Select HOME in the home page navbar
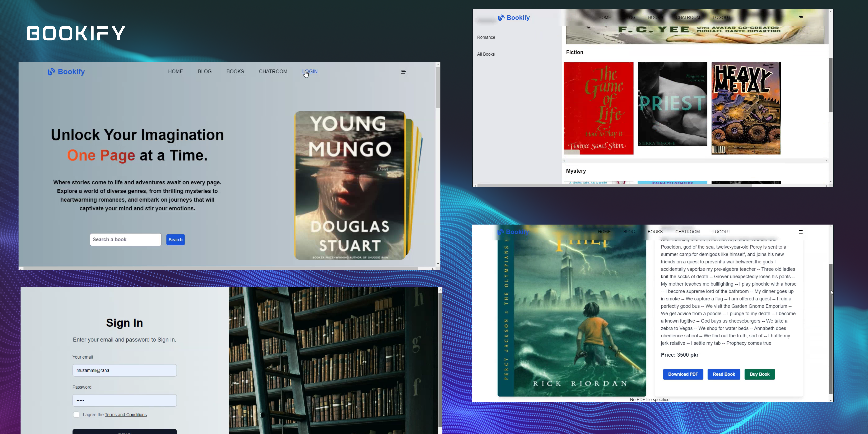 pos(176,71)
